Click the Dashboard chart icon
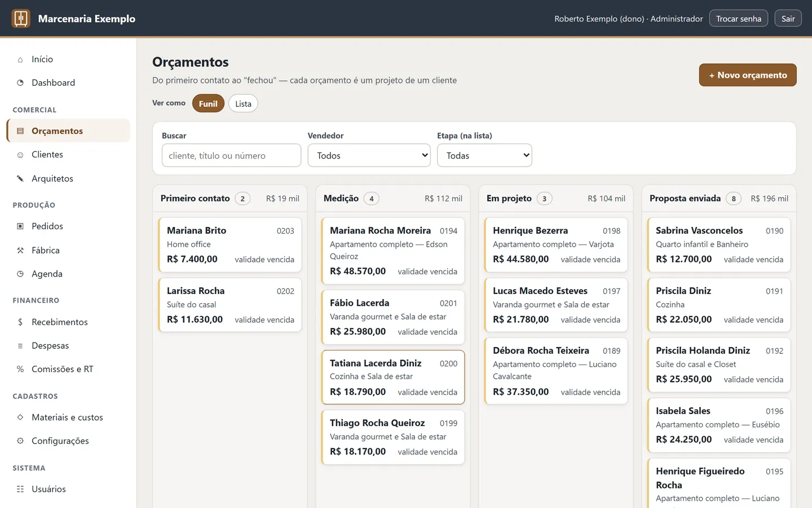 (20, 83)
